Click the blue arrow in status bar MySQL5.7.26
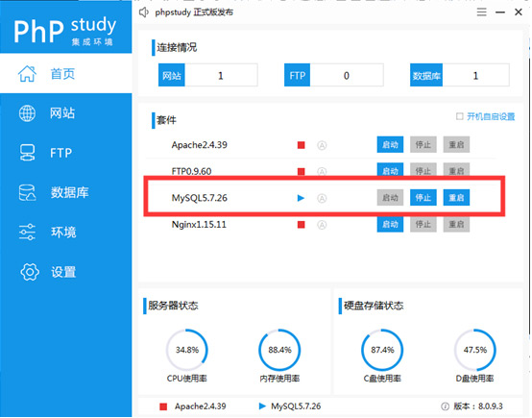Viewport: 532px width, 418px height. click(x=262, y=406)
